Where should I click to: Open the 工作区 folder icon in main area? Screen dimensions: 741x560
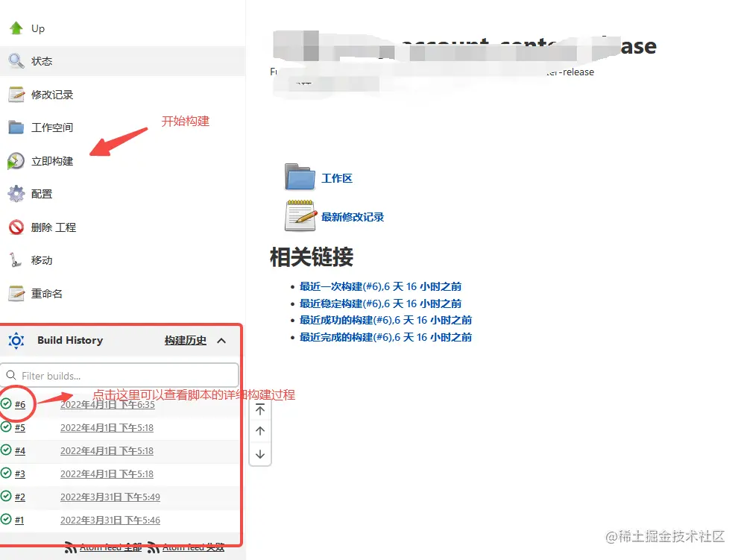click(299, 177)
